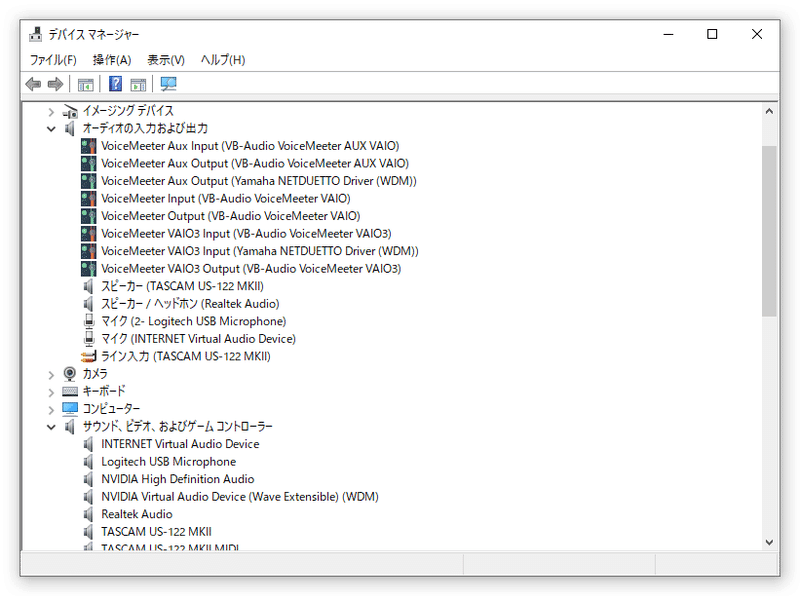Select the TASCAM US-122 MKII sound controller entry

(x=156, y=532)
